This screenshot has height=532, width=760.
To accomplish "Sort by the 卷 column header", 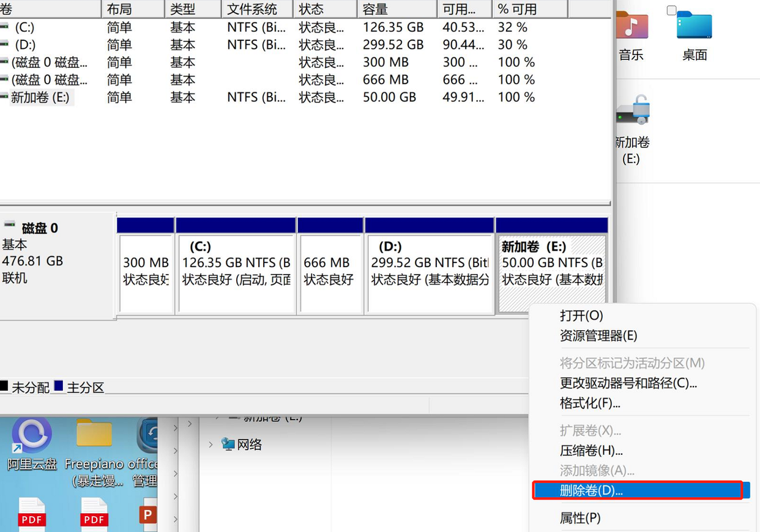I will (x=50, y=9).
